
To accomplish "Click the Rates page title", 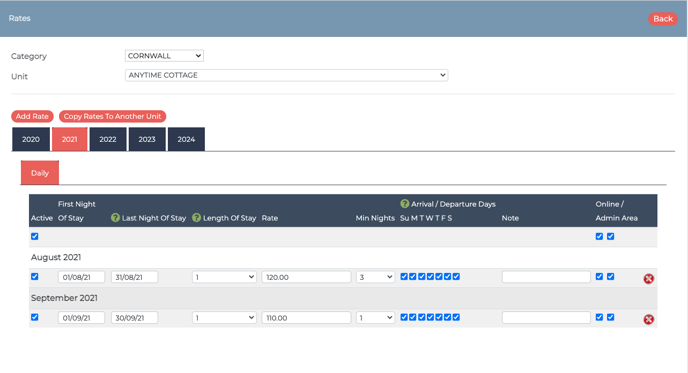I will (x=19, y=18).
